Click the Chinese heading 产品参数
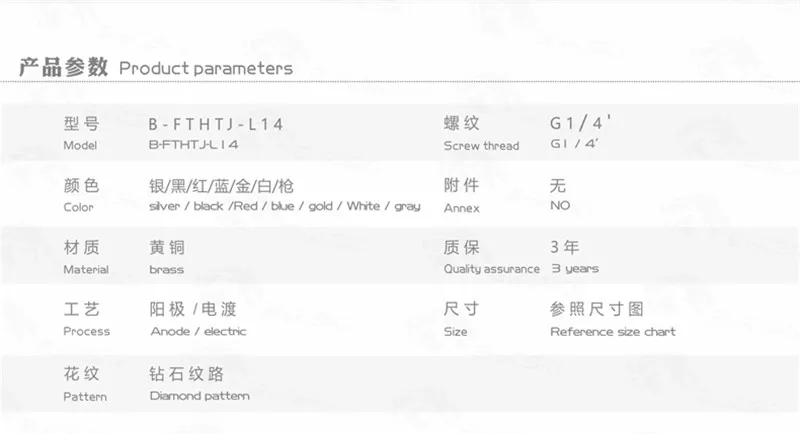The image size is (800, 434). pos(63,67)
